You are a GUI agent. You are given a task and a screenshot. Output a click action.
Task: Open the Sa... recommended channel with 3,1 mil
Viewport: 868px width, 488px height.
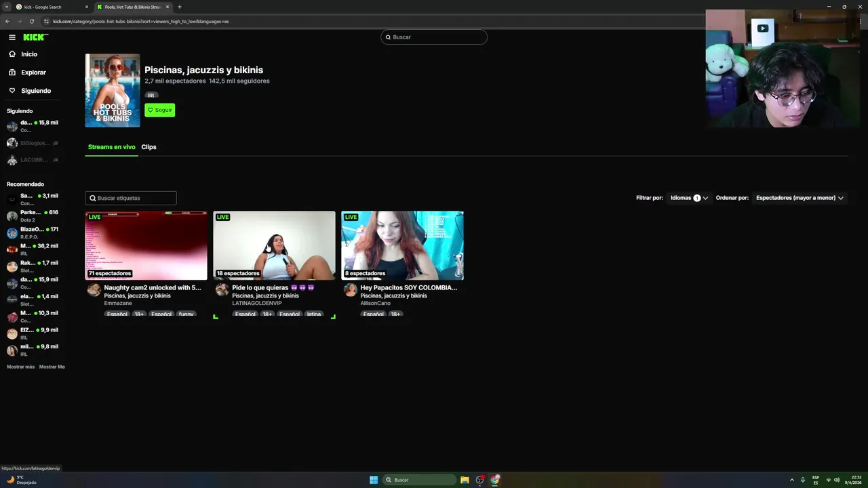coord(33,199)
